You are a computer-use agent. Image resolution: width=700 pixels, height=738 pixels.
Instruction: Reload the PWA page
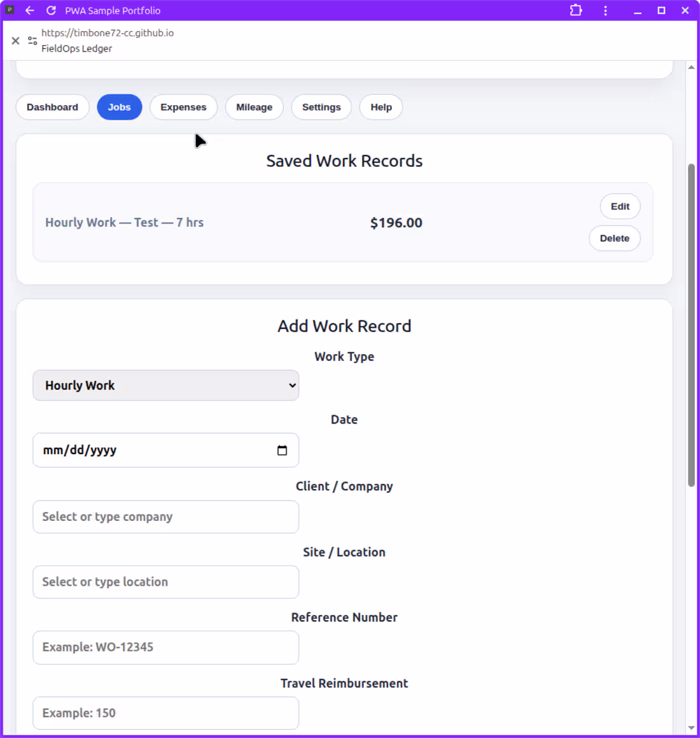[x=52, y=10]
